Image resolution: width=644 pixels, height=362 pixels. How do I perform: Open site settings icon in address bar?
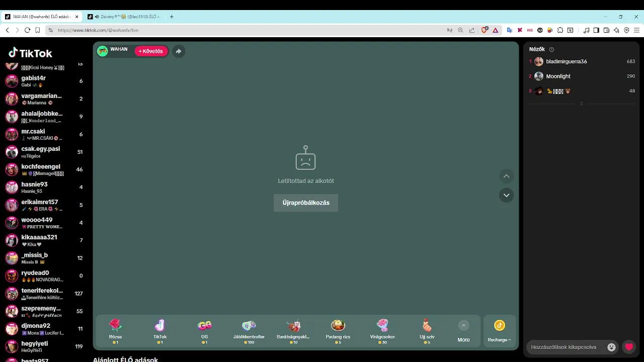pos(50,30)
